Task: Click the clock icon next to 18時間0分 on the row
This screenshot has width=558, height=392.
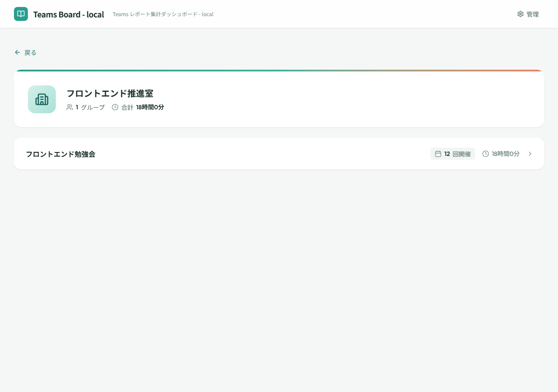Action: (x=485, y=153)
